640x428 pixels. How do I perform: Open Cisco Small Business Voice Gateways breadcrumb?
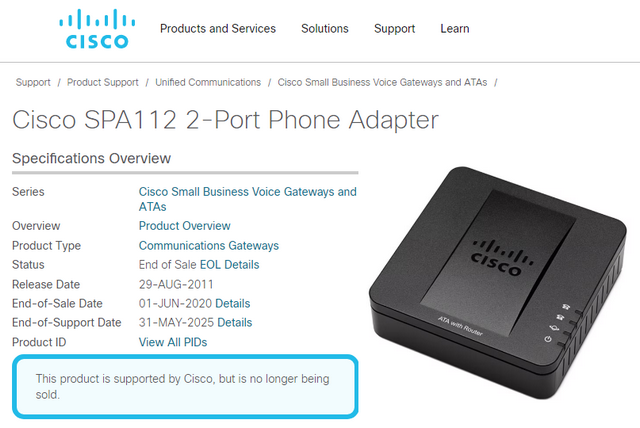[x=382, y=82]
